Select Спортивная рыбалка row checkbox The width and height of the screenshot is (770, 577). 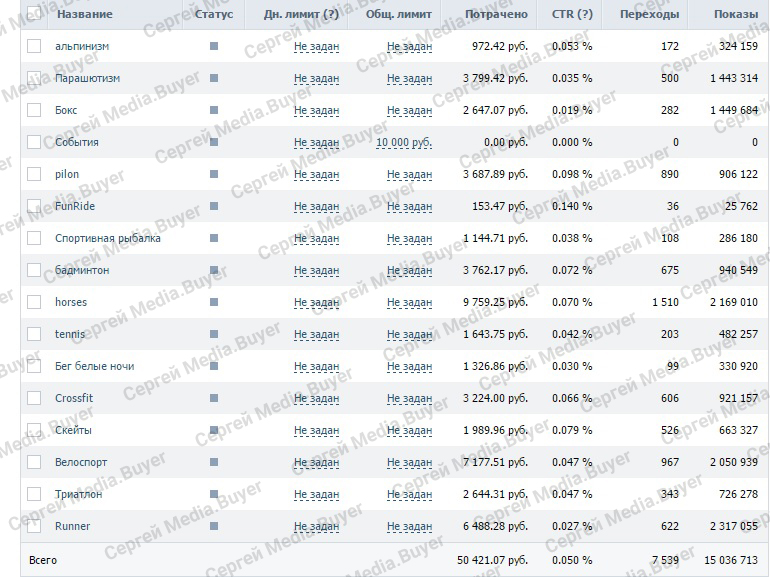coord(34,238)
